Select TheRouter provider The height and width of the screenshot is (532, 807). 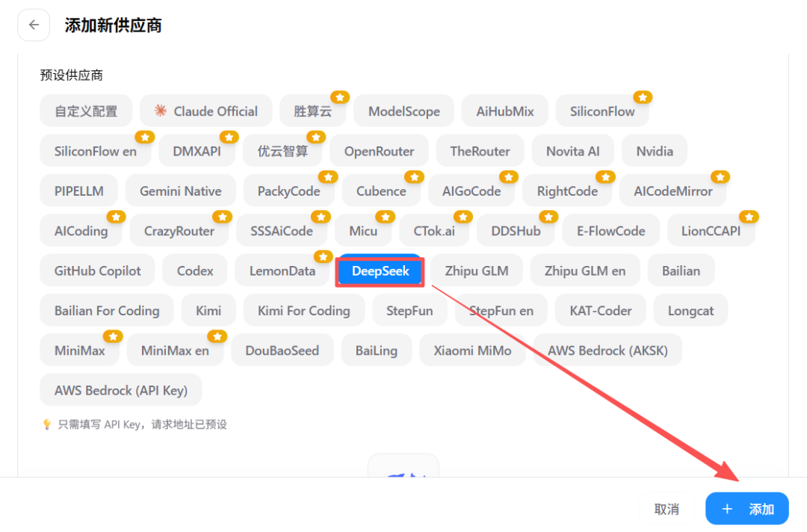(x=480, y=151)
